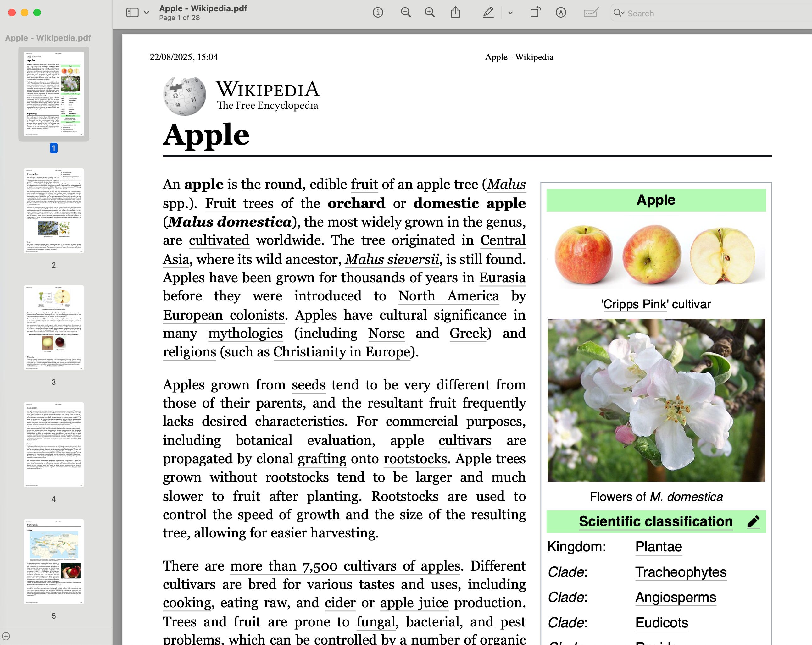Click the Markup toolbar circle-A icon
This screenshot has width=812, height=645.
[x=561, y=13]
